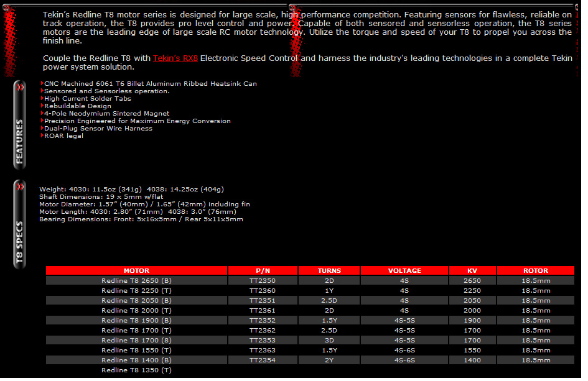Click the "Redline T8 2000 (T)" motor cell
The image size is (588, 381).
[136, 311]
